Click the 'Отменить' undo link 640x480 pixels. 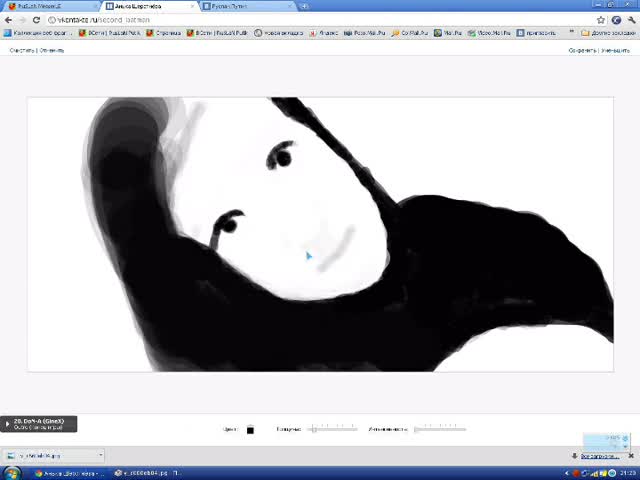click(52, 50)
